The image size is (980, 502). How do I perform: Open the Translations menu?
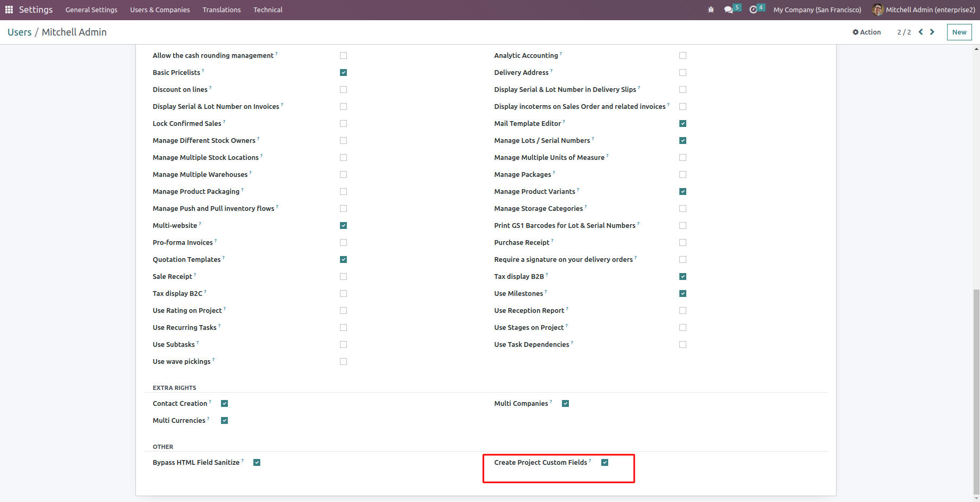(221, 10)
